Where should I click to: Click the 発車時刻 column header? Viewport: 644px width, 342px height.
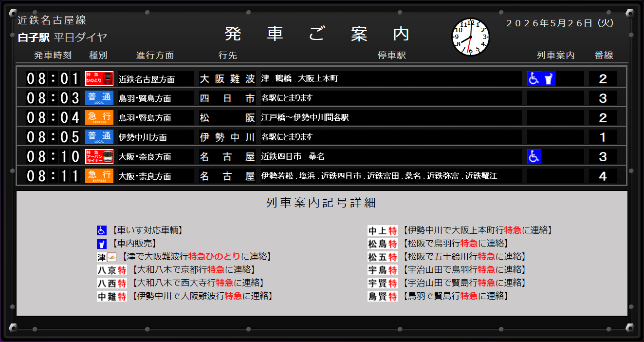pos(53,56)
